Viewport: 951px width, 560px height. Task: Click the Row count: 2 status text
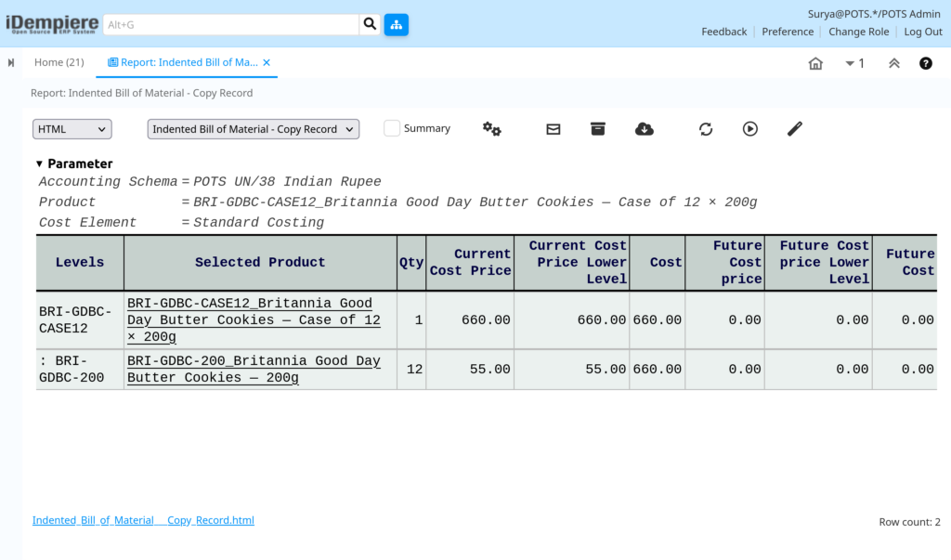click(x=910, y=522)
